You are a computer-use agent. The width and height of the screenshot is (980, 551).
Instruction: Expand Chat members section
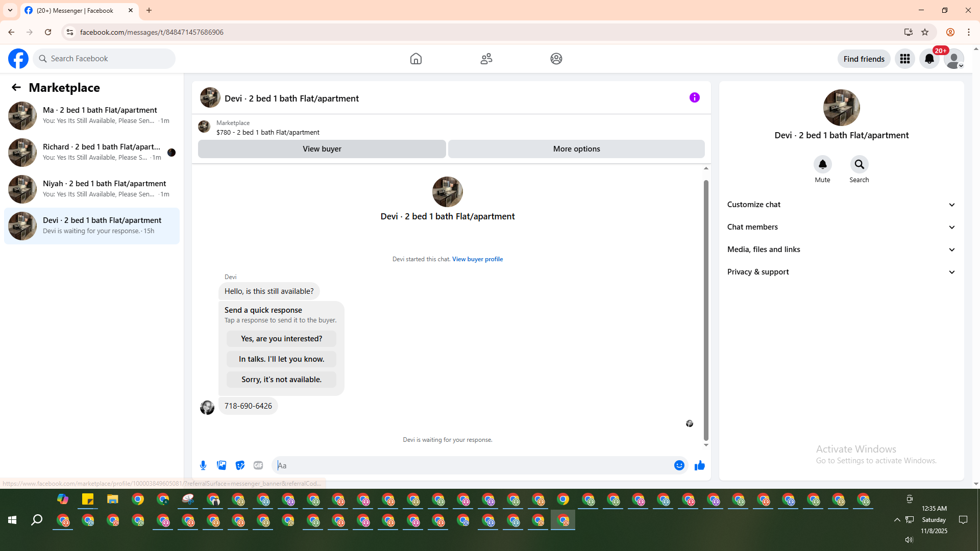click(x=841, y=227)
